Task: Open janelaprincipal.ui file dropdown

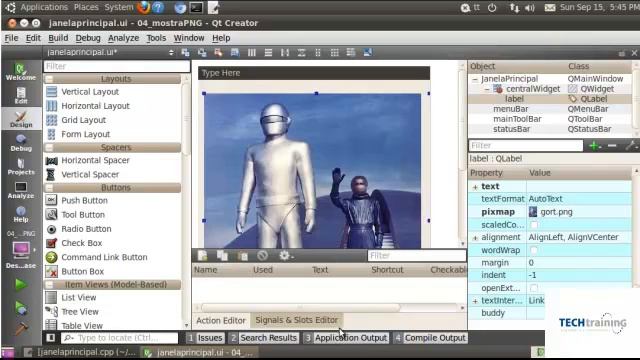Action: click(x=110, y=52)
